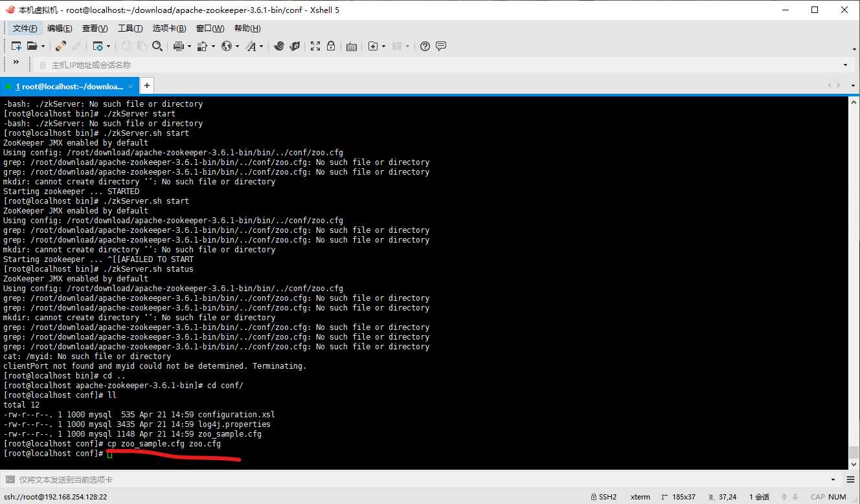860x504 pixels.
Task: Open the session Properties gear icon
Action: pos(98,46)
